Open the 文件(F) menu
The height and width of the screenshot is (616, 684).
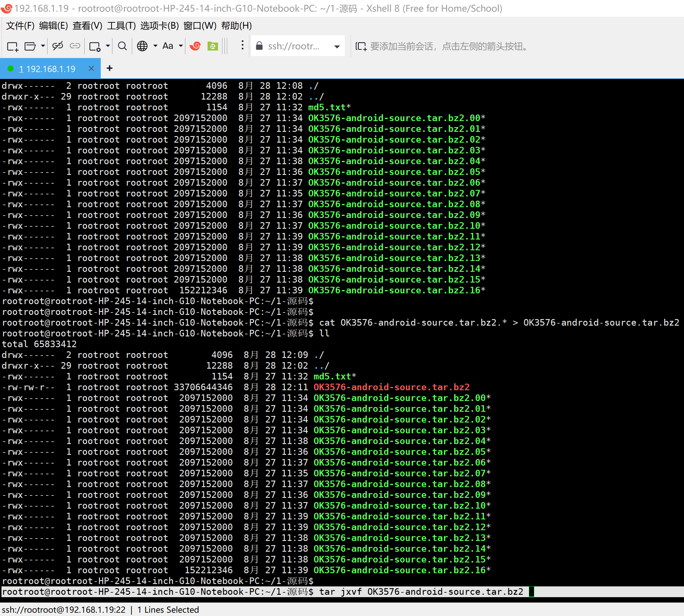coord(20,26)
